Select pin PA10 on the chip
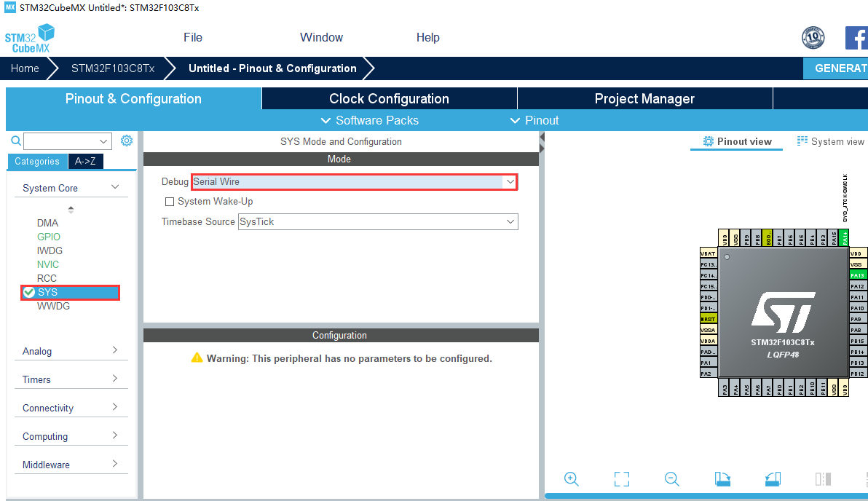Image resolution: width=868 pixels, height=501 pixels. 857,308
